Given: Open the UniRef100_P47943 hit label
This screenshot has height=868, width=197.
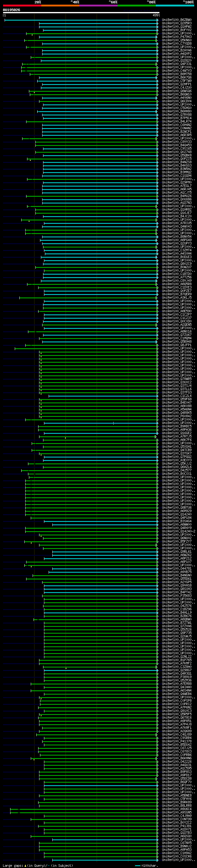Looking at the screenshot, I should pos(177,37).
